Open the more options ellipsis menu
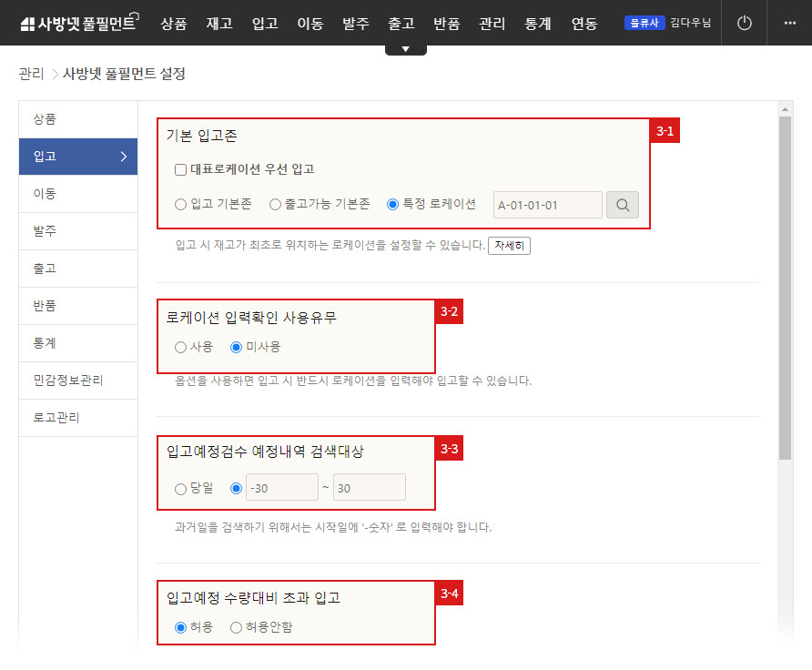The height and width of the screenshot is (670, 812). (x=789, y=23)
